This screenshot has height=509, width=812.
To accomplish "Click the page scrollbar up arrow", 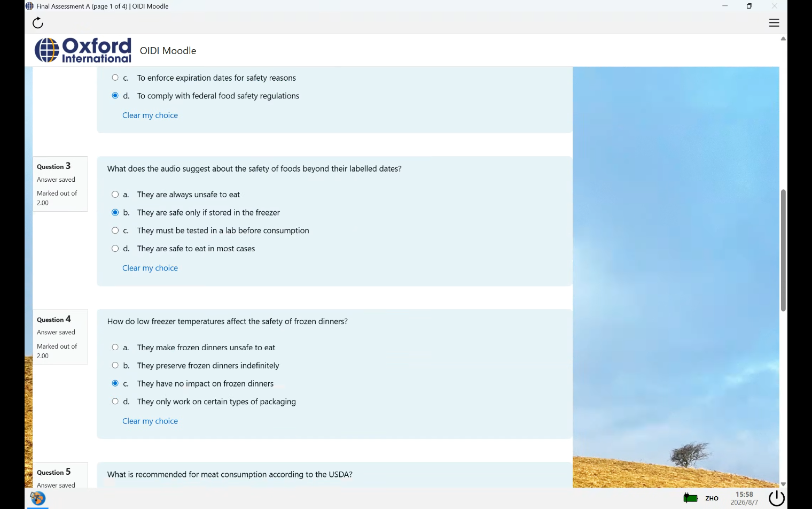I will pos(783,38).
